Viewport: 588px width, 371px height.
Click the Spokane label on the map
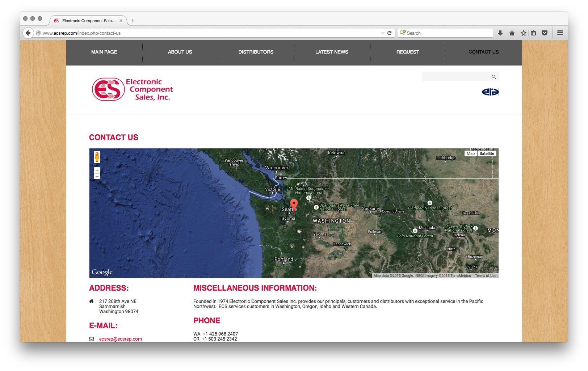click(x=370, y=208)
